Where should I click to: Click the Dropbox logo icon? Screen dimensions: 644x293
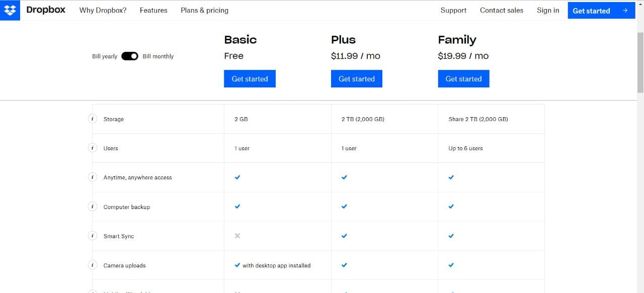[10, 10]
